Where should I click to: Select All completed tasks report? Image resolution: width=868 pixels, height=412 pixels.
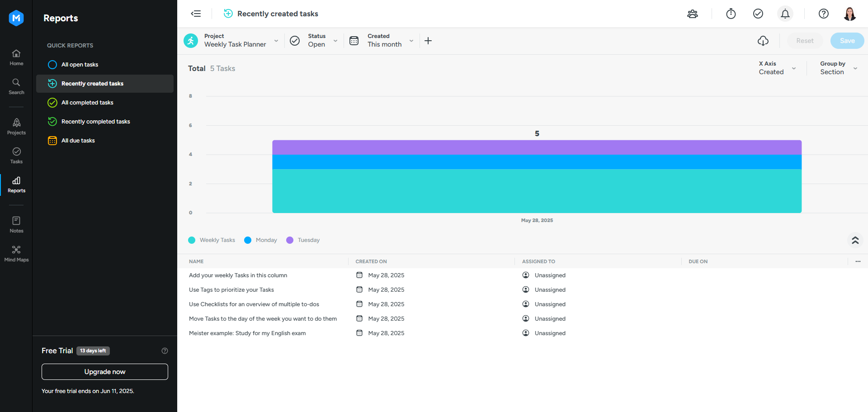pos(87,103)
